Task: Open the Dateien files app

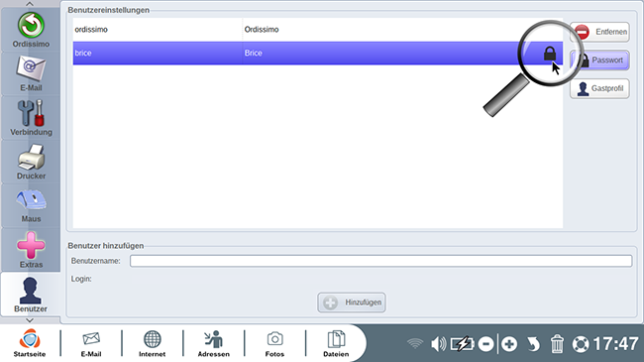Action: tap(336, 343)
